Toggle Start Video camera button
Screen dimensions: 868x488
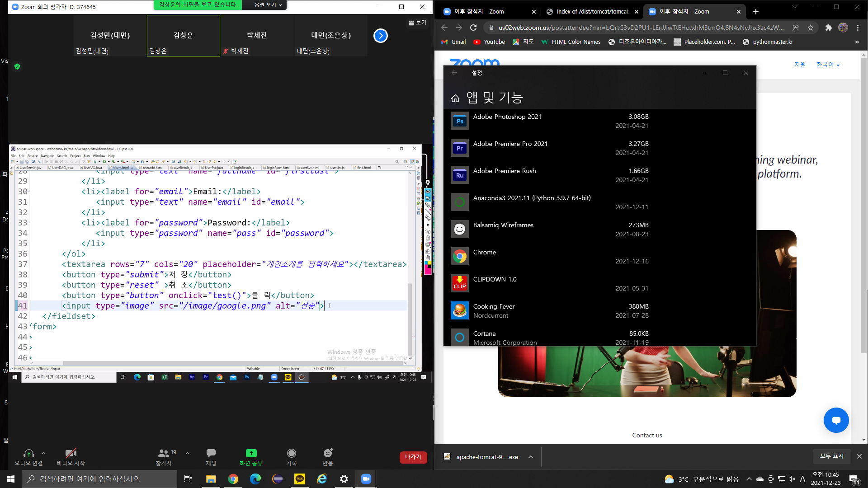tap(71, 453)
